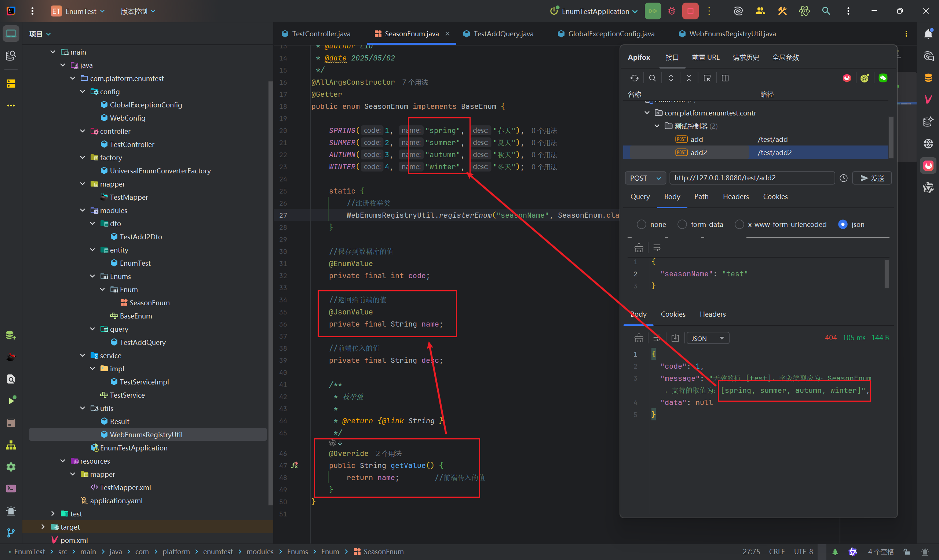
Task: Open the Terminal tool window icon
Action: pyautogui.click(x=11, y=489)
